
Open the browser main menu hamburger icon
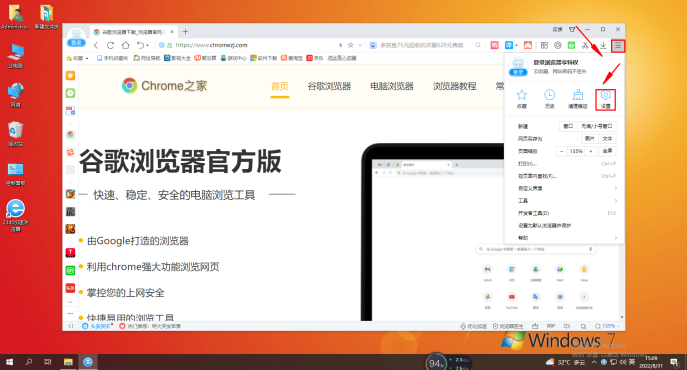tap(617, 45)
